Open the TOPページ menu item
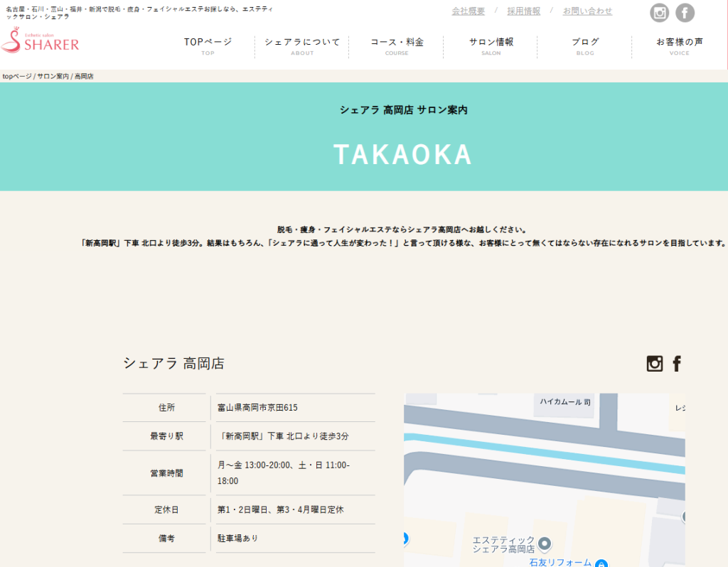728x567 pixels. pyautogui.click(x=208, y=46)
